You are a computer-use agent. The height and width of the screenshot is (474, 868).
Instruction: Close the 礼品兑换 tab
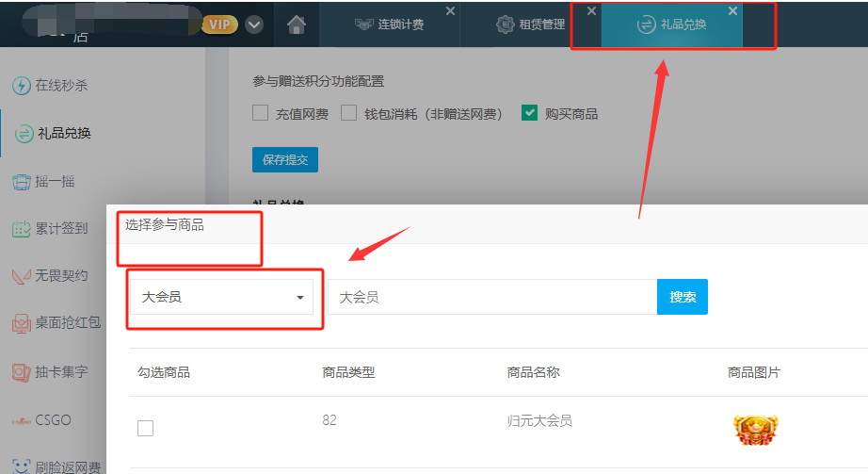(x=732, y=11)
